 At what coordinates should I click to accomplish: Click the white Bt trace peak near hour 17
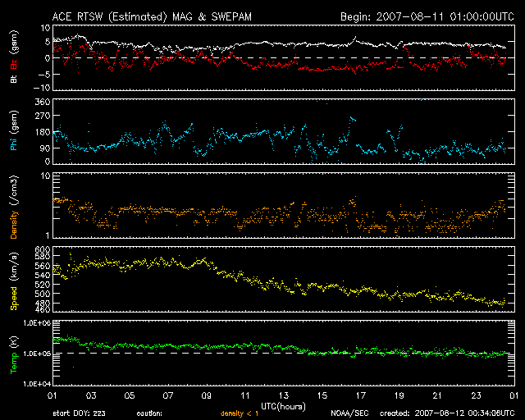coord(355,38)
